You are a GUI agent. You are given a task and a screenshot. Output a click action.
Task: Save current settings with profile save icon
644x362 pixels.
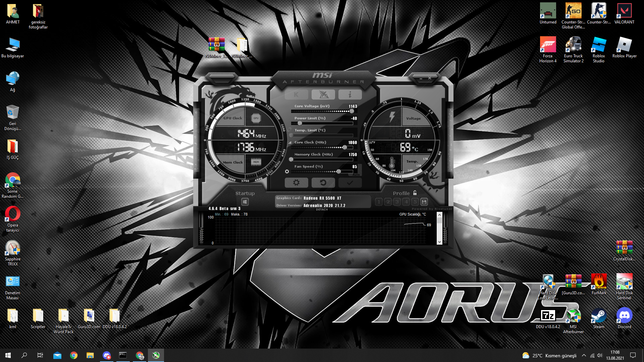tap(424, 202)
